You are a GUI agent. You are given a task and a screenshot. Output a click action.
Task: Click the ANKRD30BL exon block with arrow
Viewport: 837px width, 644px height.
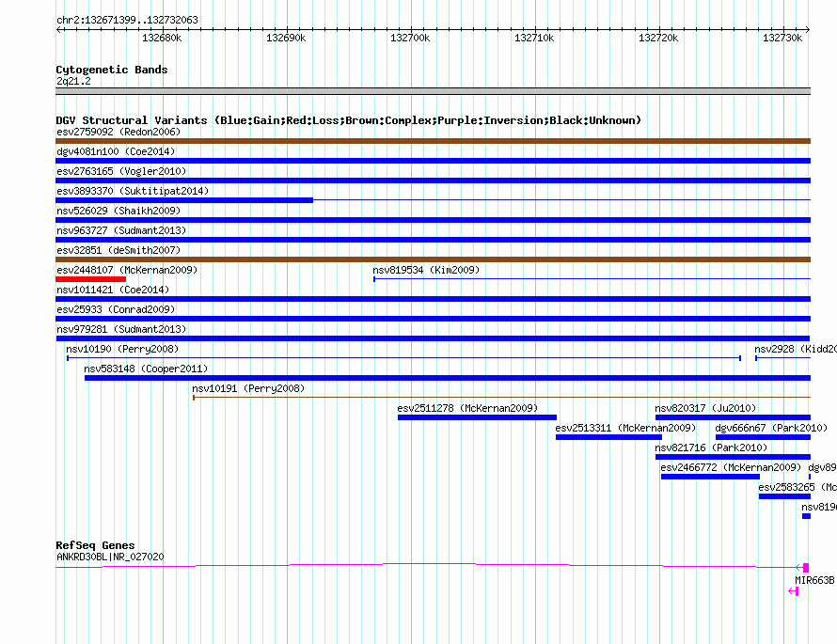click(x=803, y=568)
